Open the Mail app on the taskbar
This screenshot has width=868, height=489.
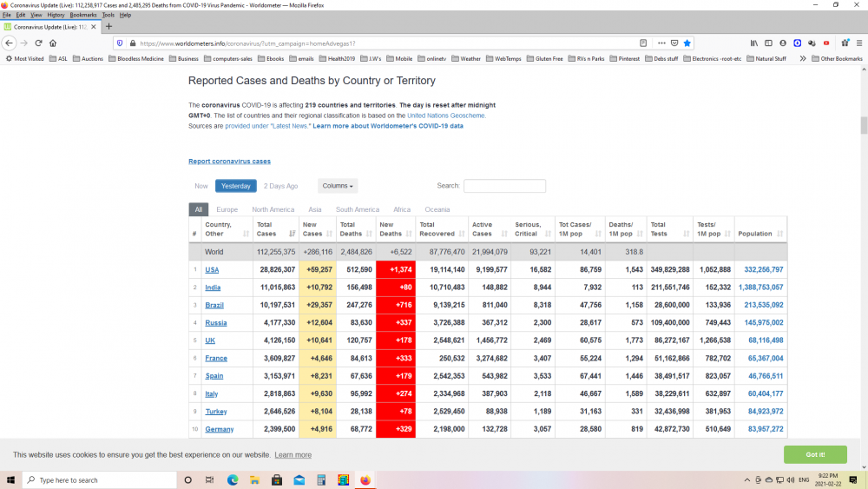[x=299, y=480]
